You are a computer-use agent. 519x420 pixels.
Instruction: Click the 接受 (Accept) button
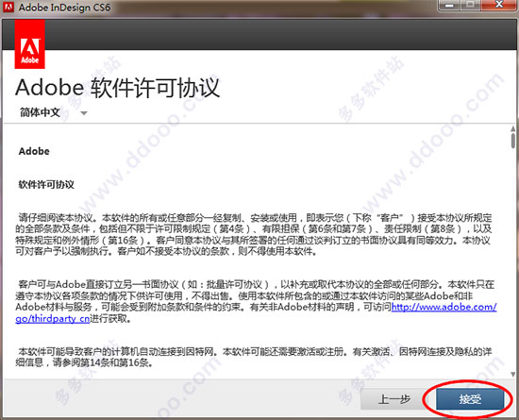(x=470, y=399)
